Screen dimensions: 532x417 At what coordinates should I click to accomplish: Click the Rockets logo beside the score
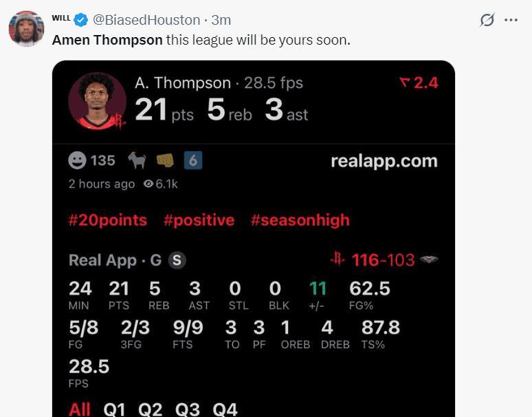tap(337, 260)
